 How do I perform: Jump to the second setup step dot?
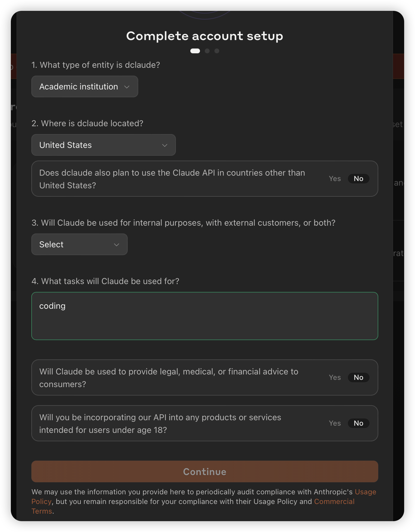coord(207,51)
